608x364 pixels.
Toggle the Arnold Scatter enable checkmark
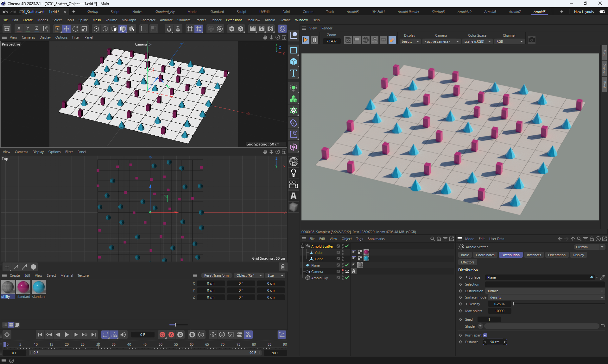(347, 246)
